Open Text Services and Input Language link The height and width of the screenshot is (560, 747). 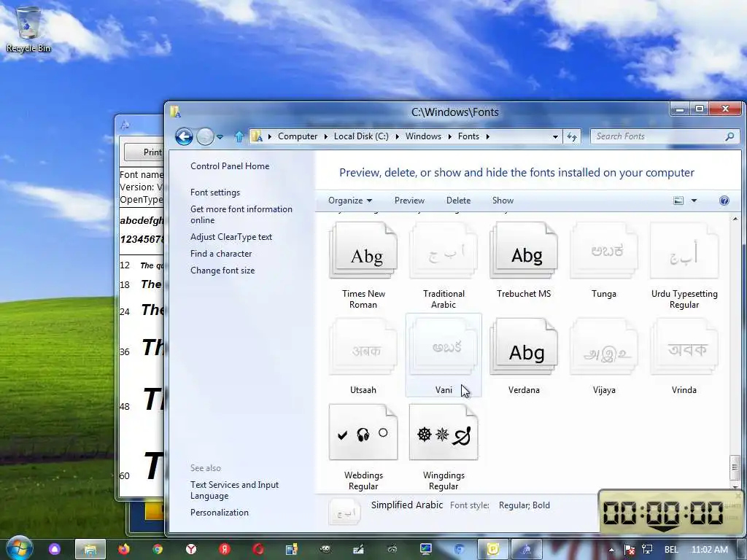(234, 491)
